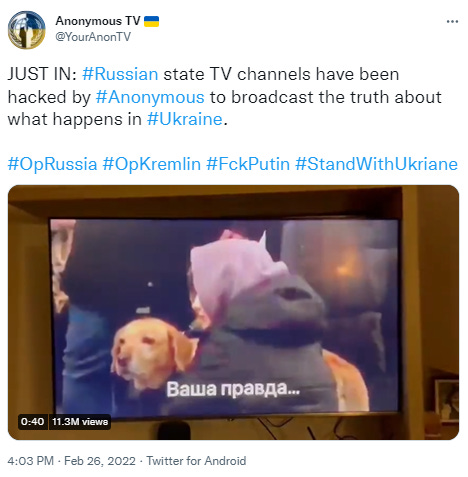This screenshot has height=477, width=468.
Task: Open the @YourAnonTV handle link
Action: (93, 37)
